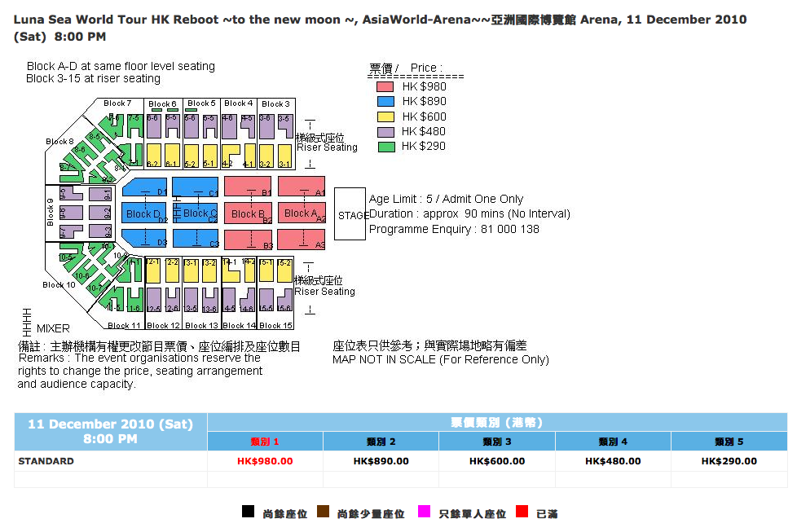Viewport: 797px width, 532px height.
Task: Click the HK$890.00 price cell
Action: click(x=381, y=461)
